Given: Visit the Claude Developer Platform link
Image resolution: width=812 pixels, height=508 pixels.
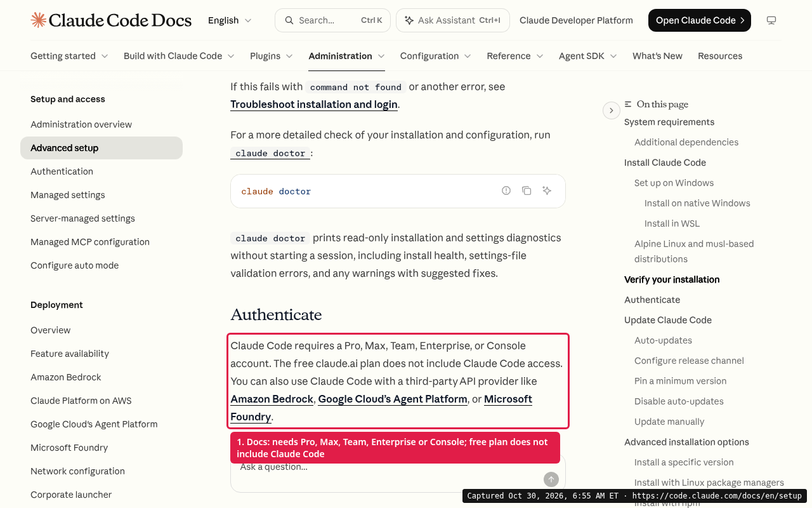Looking at the screenshot, I should [x=576, y=20].
